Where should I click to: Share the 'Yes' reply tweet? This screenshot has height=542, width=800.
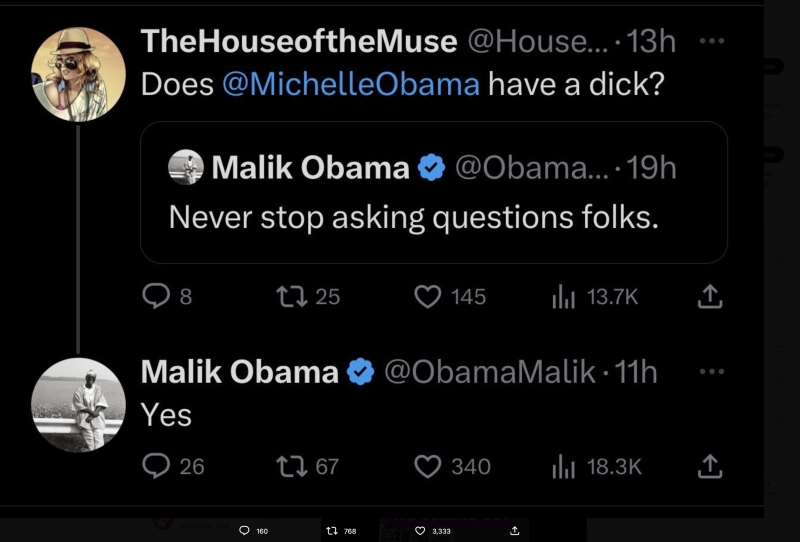(x=708, y=466)
